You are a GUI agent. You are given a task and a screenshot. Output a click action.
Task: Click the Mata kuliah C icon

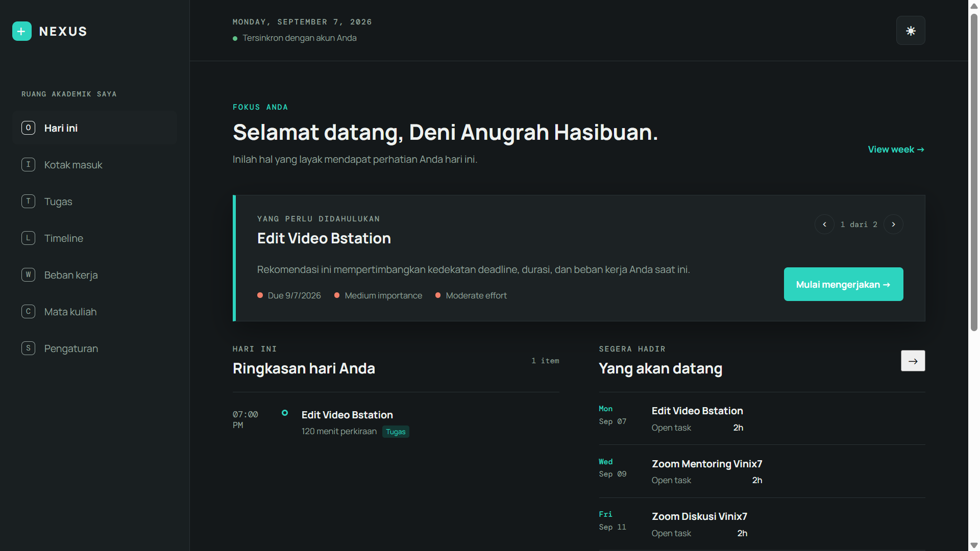28,311
